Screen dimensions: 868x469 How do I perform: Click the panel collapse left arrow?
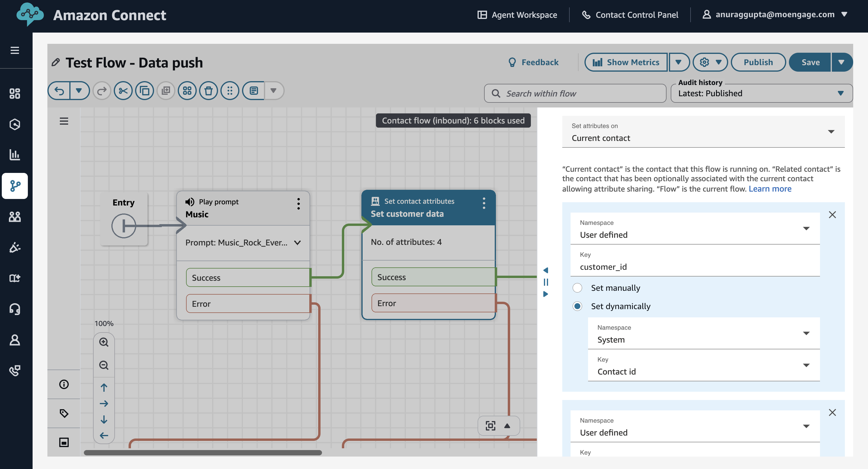(545, 270)
